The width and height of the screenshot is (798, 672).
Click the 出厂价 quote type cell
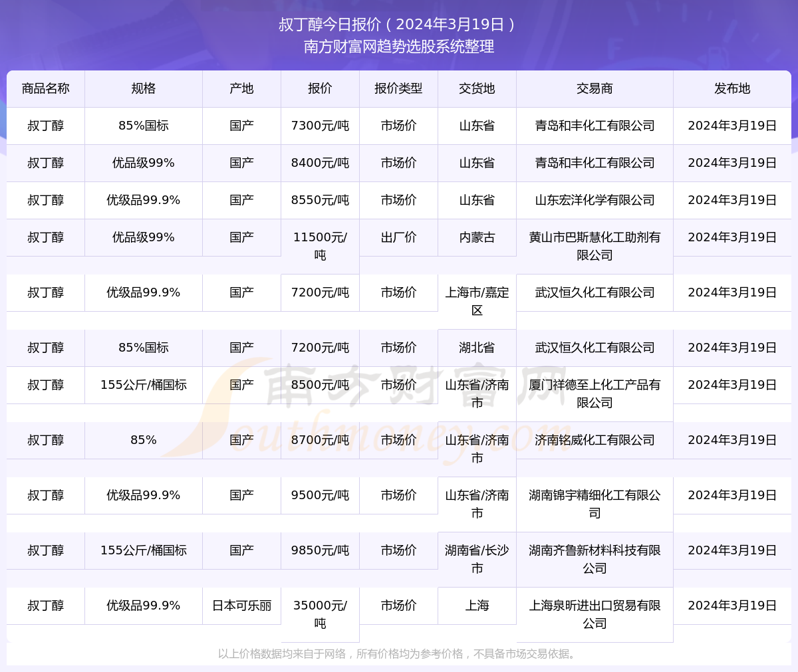[x=398, y=237]
